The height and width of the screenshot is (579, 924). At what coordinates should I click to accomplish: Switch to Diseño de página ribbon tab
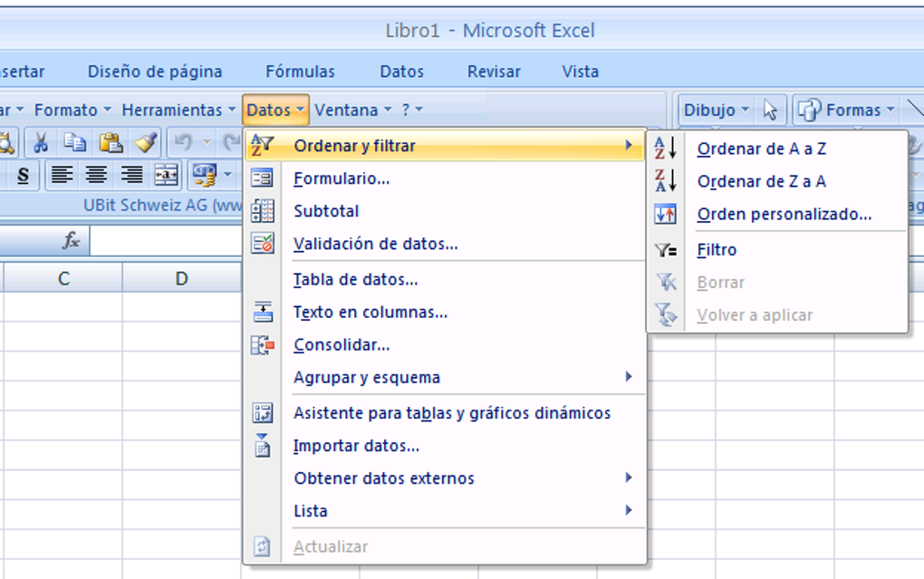click(x=155, y=72)
